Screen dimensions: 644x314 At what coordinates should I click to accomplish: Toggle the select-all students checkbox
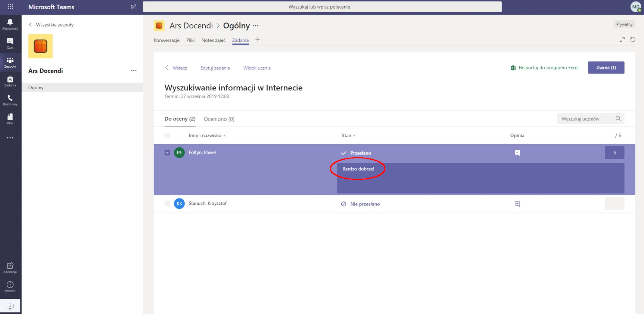[167, 135]
